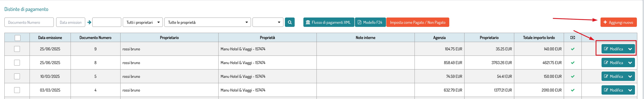The height and width of the screenshot is (99, 644).
Task: Click the date cell '10/03/2025'
Action: tap(50, 76)
